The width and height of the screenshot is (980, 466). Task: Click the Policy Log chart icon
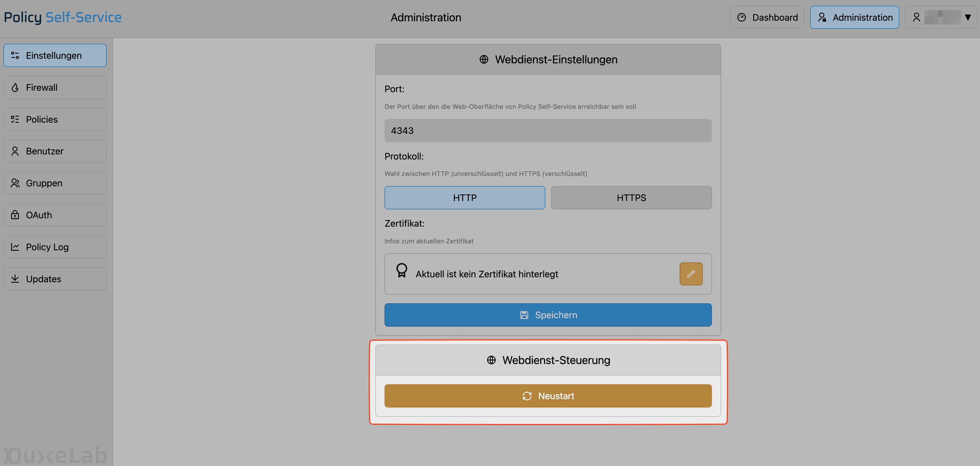click(15, 247)
